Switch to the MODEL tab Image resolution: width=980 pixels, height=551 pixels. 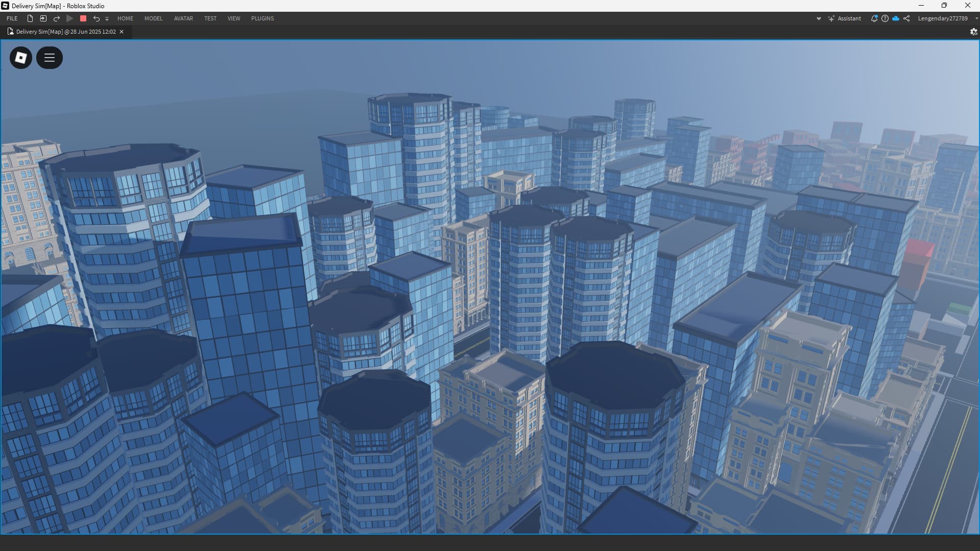pyautogui.click(x=153, y=18)
